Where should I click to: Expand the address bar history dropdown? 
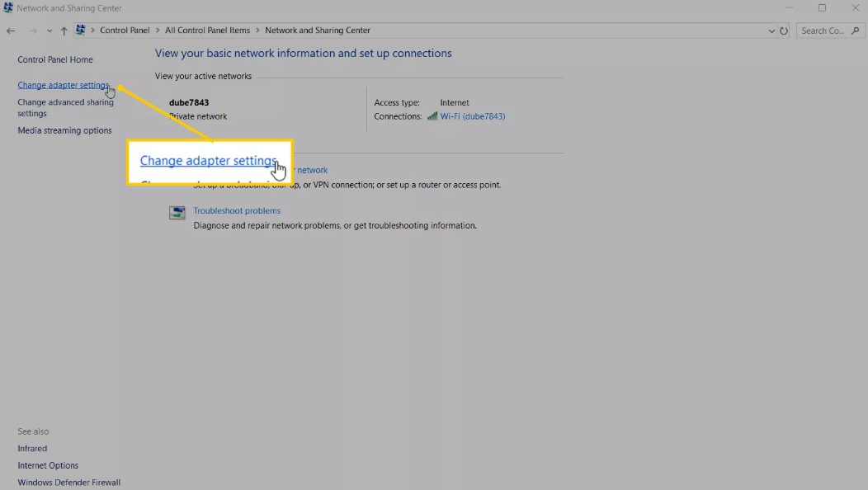(771, 31)
